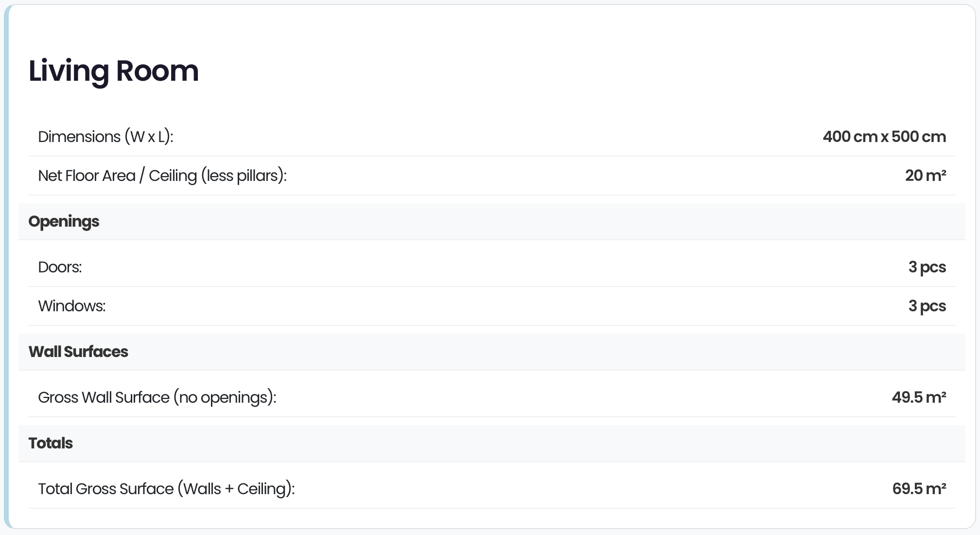Select the Net Floor Area label text
The height and width of the screenshot is (535, 980).
87,176
